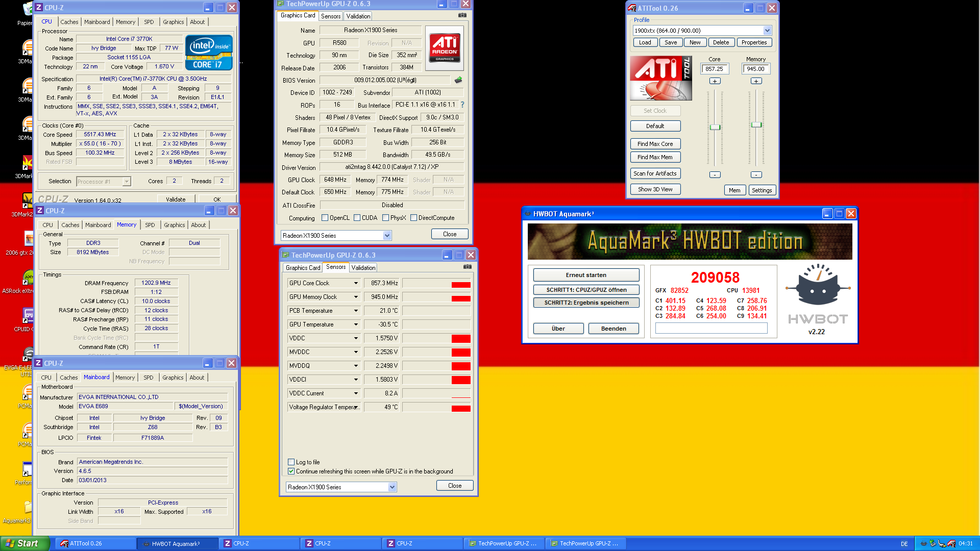The width and height of the screenshot is (980, 551).
Task: Open About tab in top CPU-Z window
Action: point(198,22)
